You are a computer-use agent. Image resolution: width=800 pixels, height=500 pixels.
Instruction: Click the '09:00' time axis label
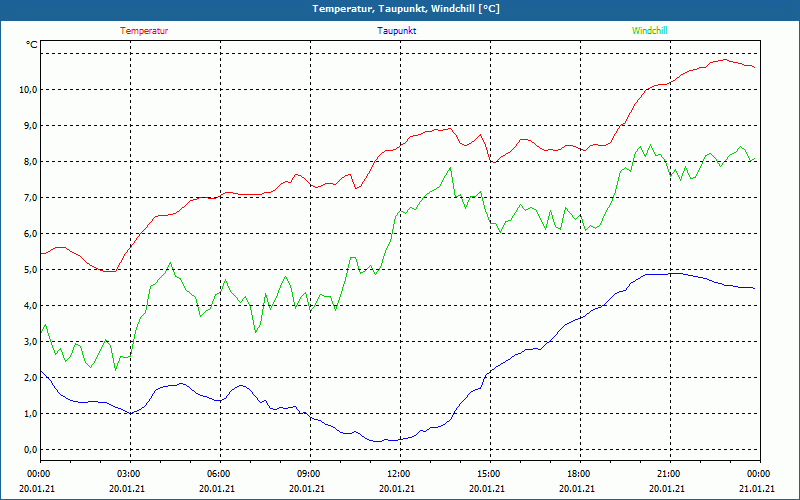[307, 474]
